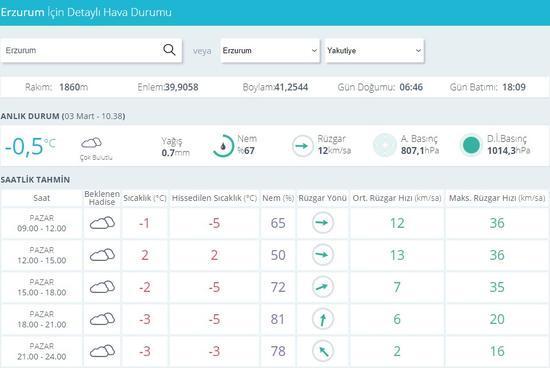550x368 pixels.
Task: Click average wind speed 13
Action: click(x=397, y=255)
